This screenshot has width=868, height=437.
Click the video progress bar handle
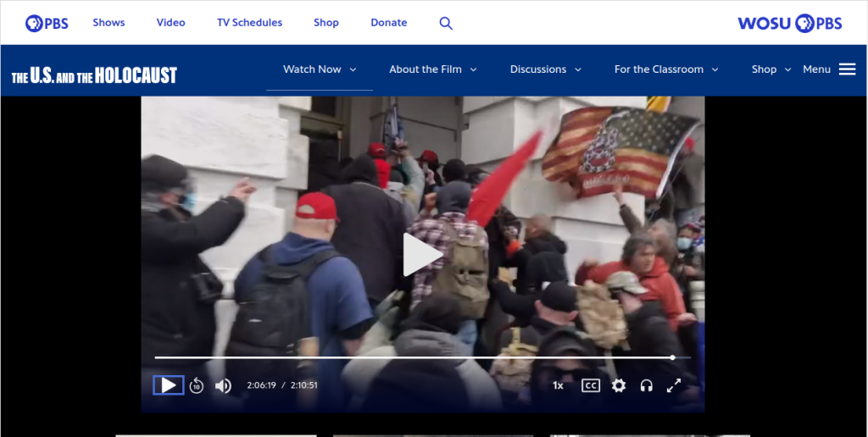(672, 357)
